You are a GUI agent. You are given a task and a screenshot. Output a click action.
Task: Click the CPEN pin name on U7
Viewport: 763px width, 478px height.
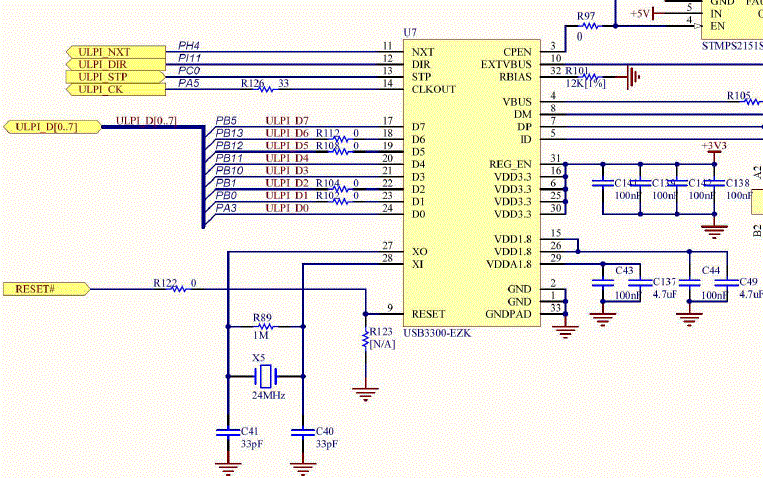tap(517, 52)
